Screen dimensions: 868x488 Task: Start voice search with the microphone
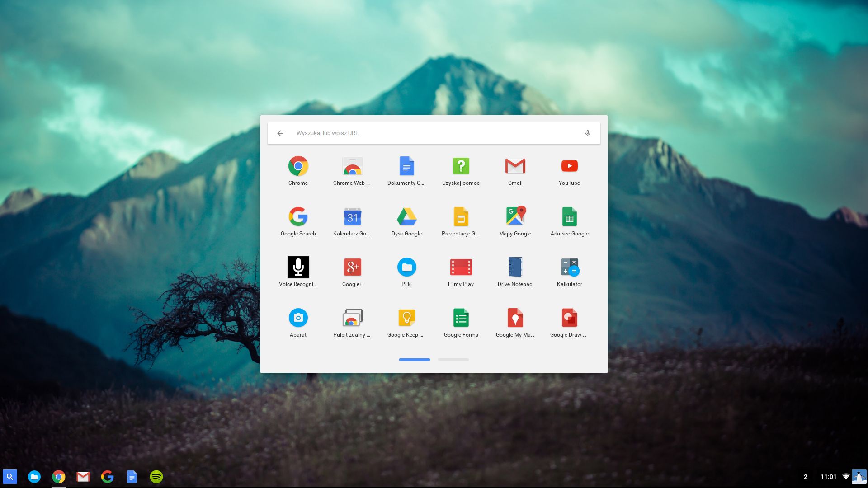click(588, 133)
